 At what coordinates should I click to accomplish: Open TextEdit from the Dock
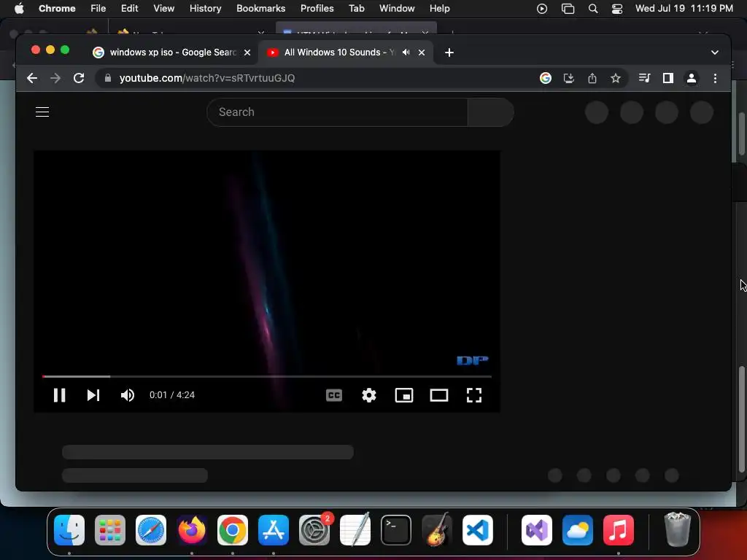click(x=355, y=530)
